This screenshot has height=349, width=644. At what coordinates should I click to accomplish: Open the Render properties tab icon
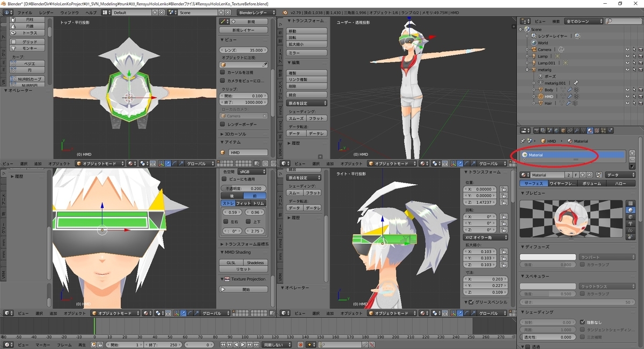[536, 130]
